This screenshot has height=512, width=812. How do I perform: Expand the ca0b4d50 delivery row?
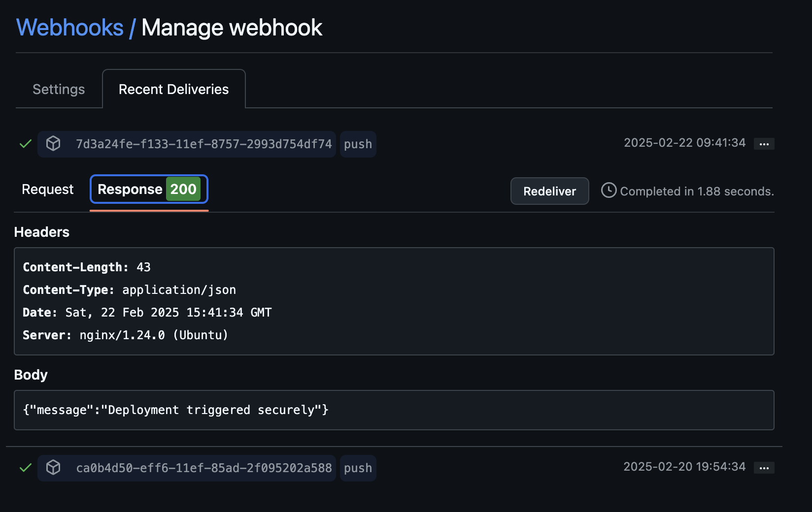coord(204,468)
